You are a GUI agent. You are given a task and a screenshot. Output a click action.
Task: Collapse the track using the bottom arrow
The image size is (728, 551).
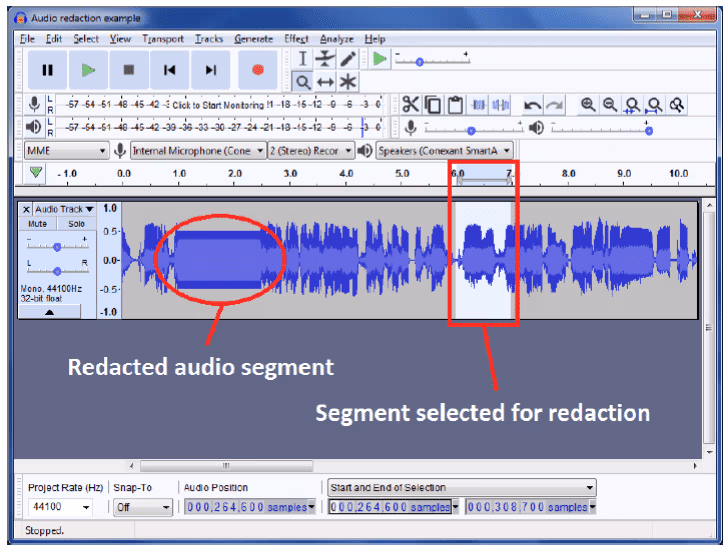(x=49, y=312)
